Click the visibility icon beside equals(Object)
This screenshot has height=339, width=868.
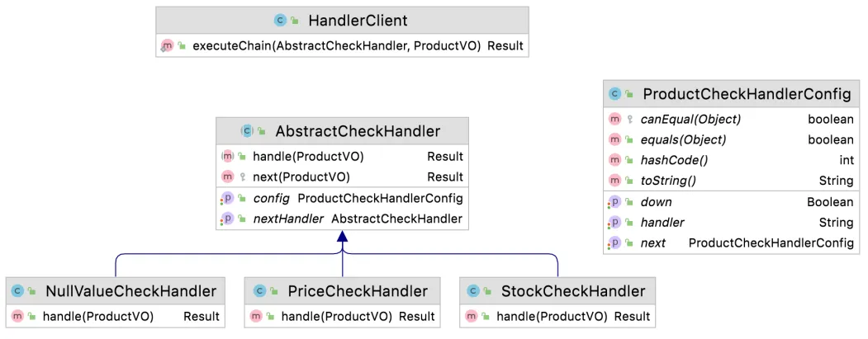tap(629, 139)
